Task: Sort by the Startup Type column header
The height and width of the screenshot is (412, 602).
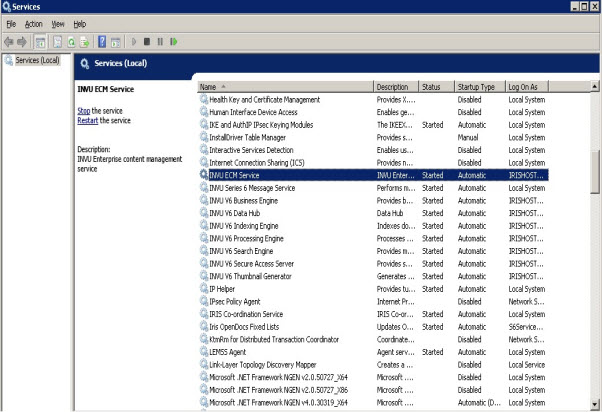Action: 480,87
